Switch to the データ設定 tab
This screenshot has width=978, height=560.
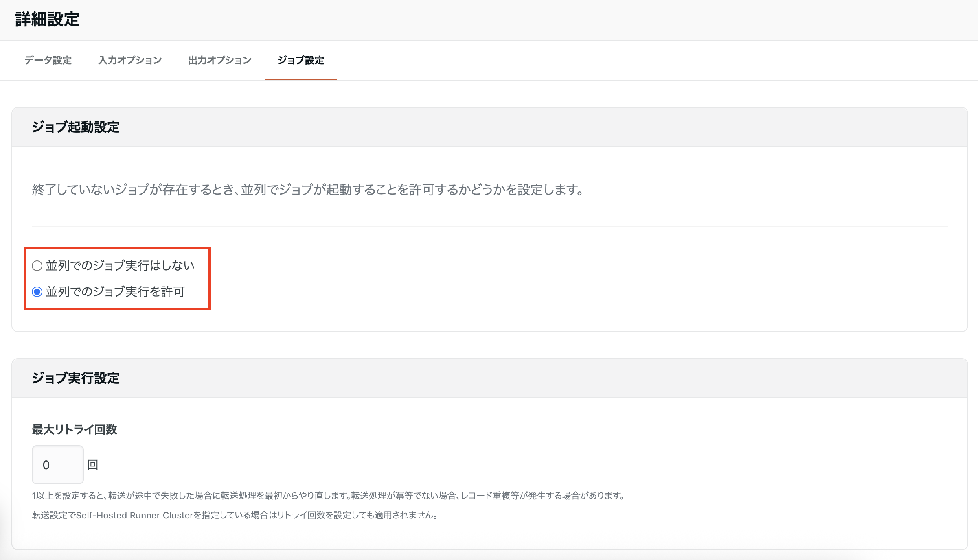click(48, 60)
